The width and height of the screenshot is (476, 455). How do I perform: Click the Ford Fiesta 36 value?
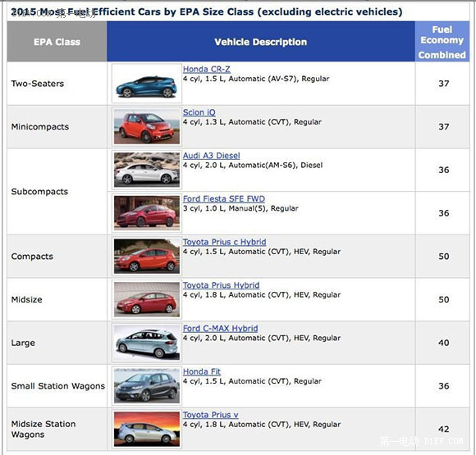point(443,213)
